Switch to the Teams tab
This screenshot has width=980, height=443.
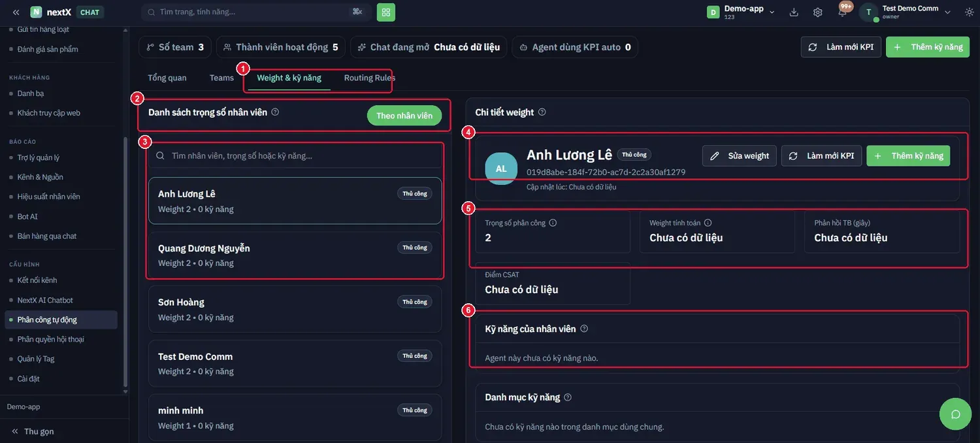click(x=221, y=78)
